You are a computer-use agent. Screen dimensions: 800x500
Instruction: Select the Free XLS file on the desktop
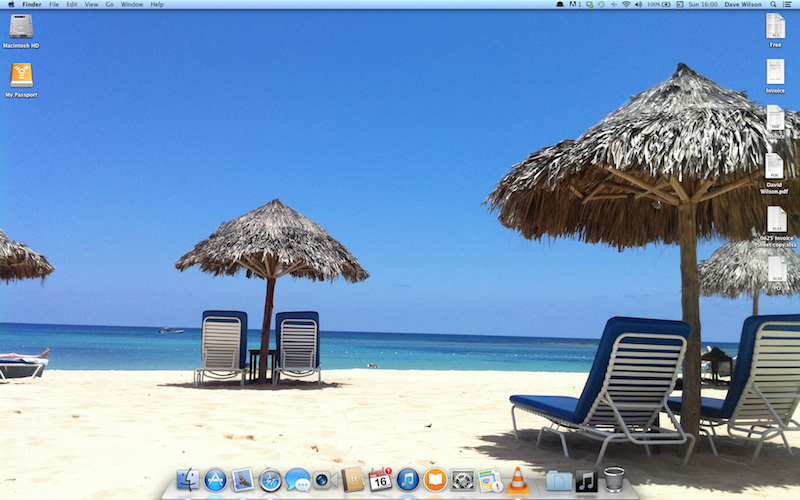[x=776, y=30]
